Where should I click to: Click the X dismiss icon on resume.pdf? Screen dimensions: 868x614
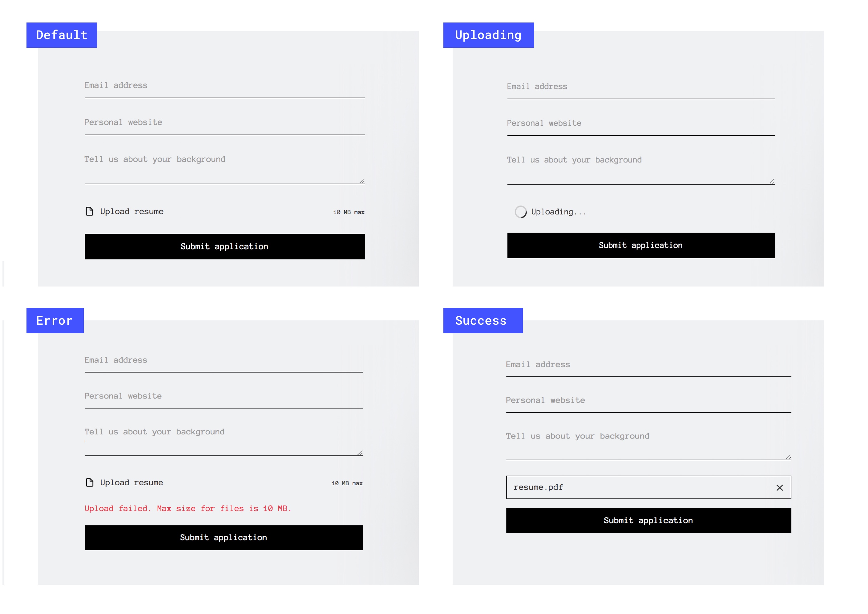coord(780,487)
